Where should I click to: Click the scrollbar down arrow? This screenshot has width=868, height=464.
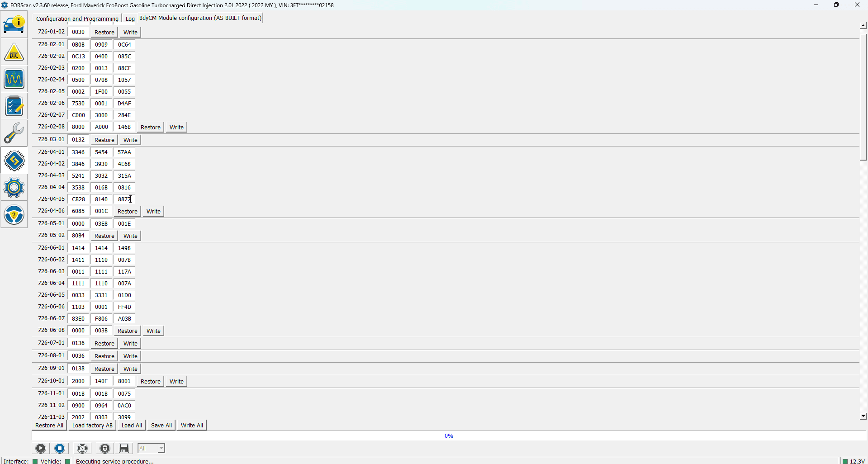[863, 416]
